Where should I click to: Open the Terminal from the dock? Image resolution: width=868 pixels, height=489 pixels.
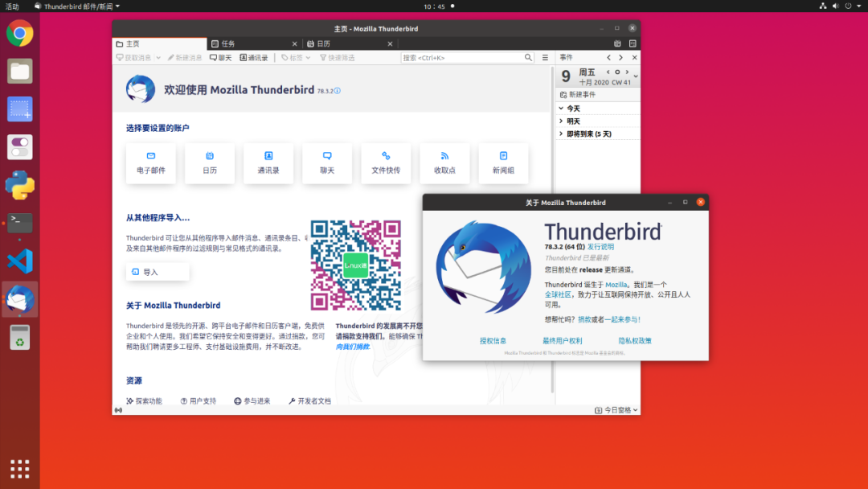[x=20, y=223]
